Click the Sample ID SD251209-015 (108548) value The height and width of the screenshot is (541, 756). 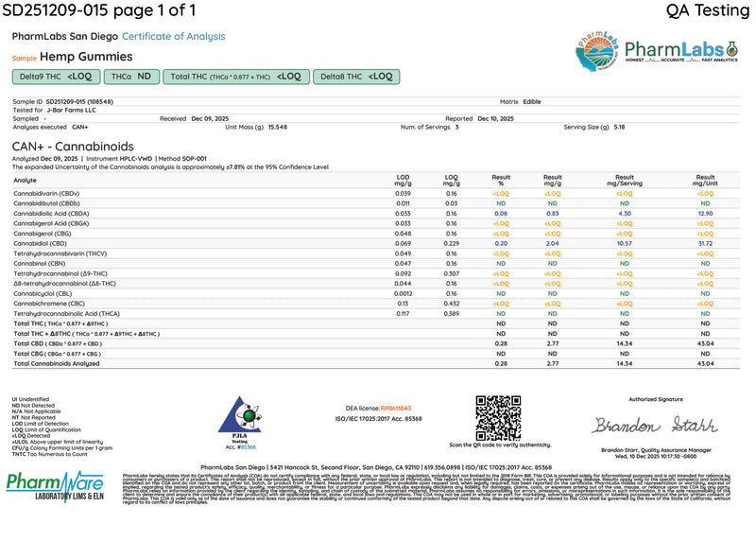click(79, 102)
